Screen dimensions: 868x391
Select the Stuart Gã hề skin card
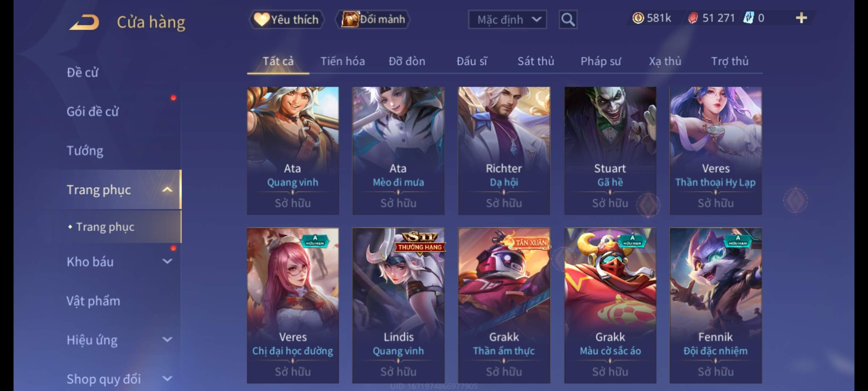(610, 151)
